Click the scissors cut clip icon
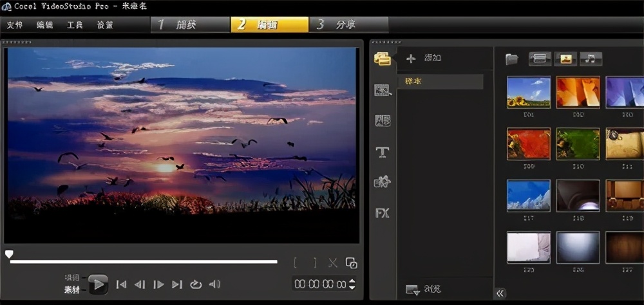 pos(332,263)
